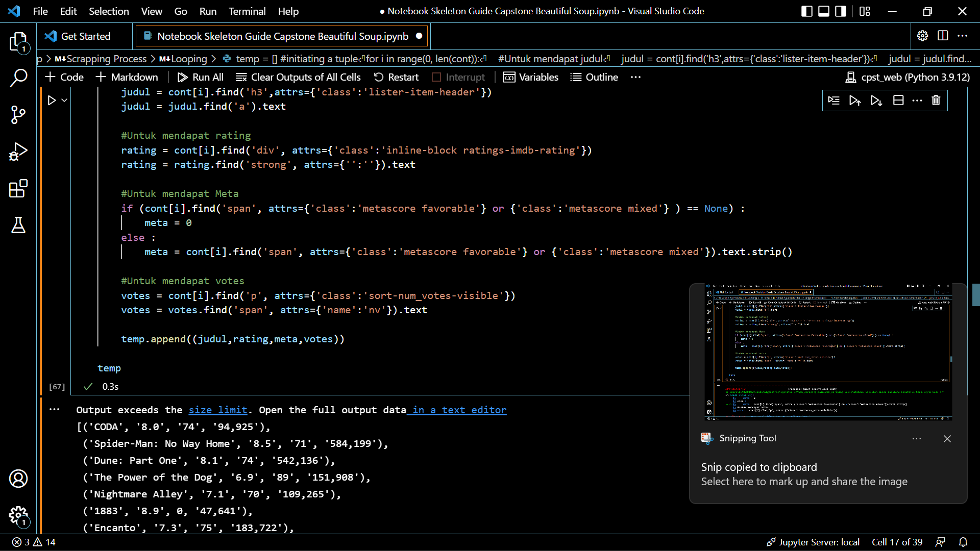
Task: Open the Source Control panel
Action: (x=18, y=115)
